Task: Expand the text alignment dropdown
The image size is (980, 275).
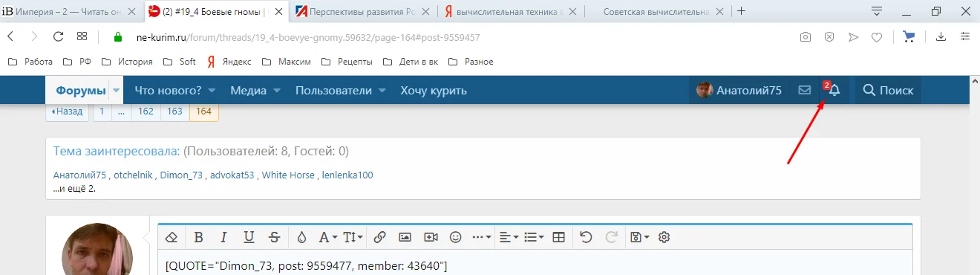Action: 509,237
